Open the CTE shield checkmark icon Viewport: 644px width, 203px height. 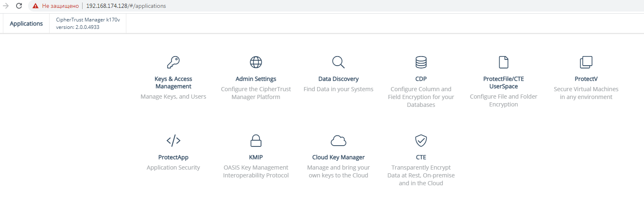[421, 141]
